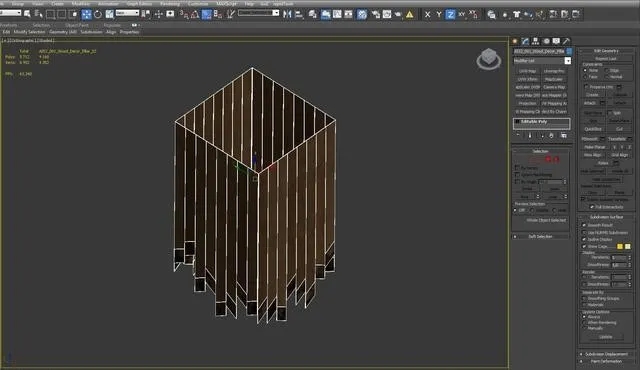Viewport: 640px width, 370px height.
Task: Open the Create command panel tab
Action: [x=515, y=41]
